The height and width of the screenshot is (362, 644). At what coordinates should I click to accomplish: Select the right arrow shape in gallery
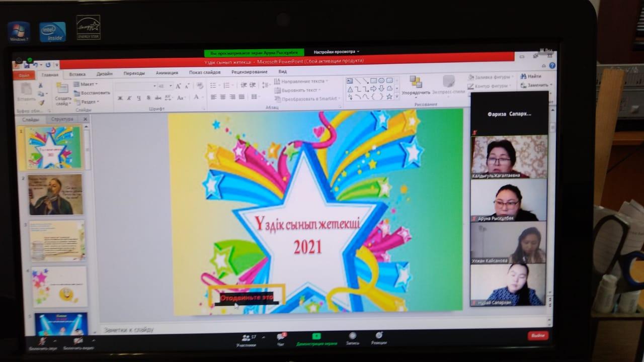373,88
